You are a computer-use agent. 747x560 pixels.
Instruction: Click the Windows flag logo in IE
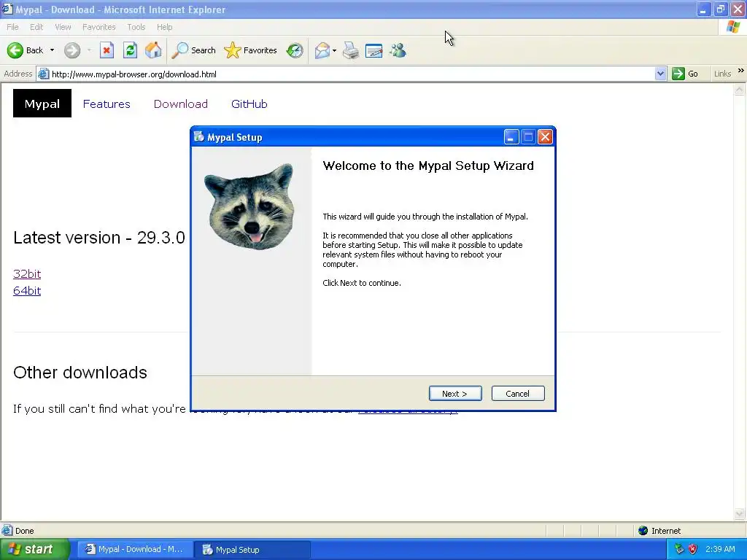pos(733,27)
